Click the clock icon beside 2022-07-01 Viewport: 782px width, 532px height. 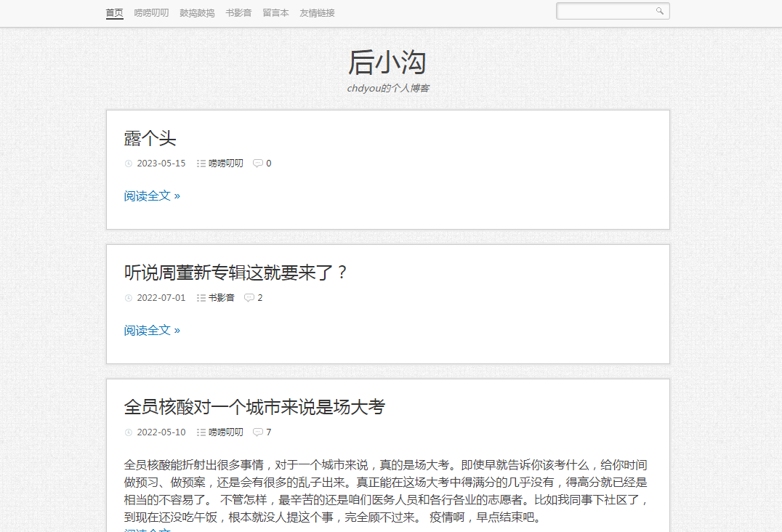click(129, 298)
